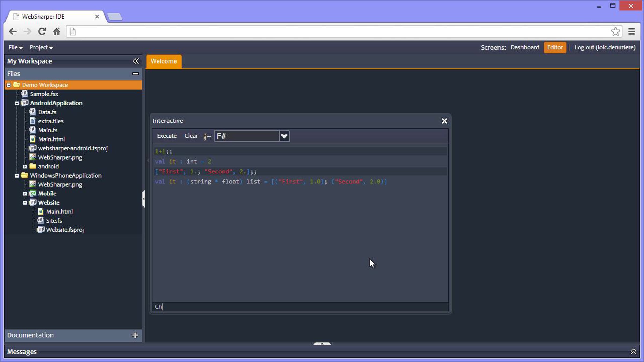Execute the Interactive input
This screenshot has height=362, width=644.
(167, 136)
